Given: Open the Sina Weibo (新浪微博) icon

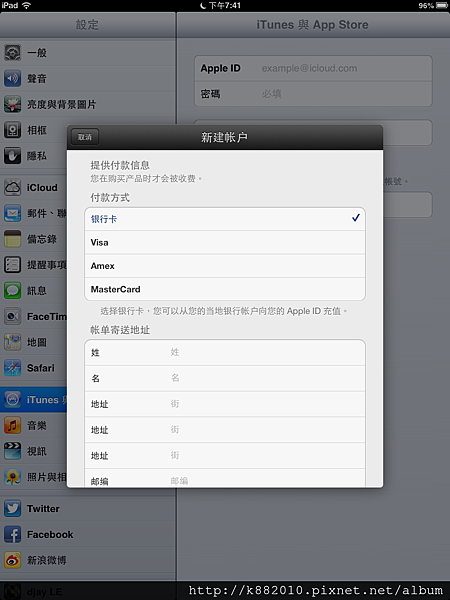Looking at the screenshot, I should tap(12, 560).
